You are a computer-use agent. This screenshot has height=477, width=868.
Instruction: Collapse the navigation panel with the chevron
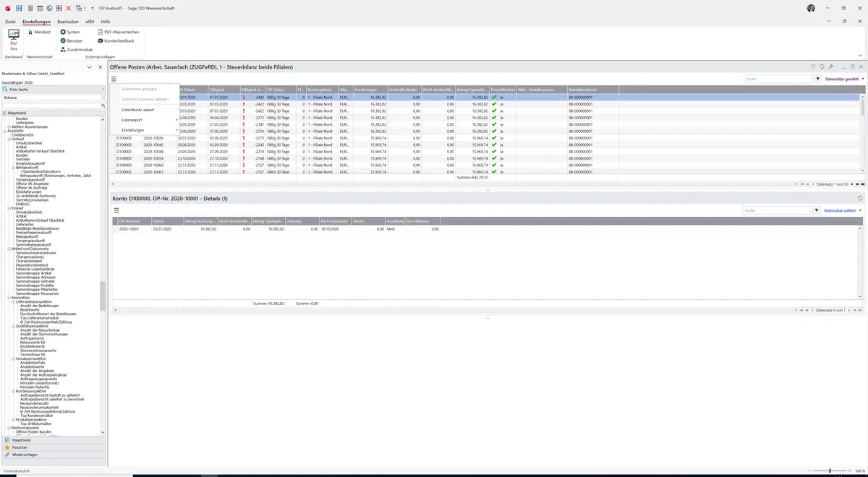89,67
